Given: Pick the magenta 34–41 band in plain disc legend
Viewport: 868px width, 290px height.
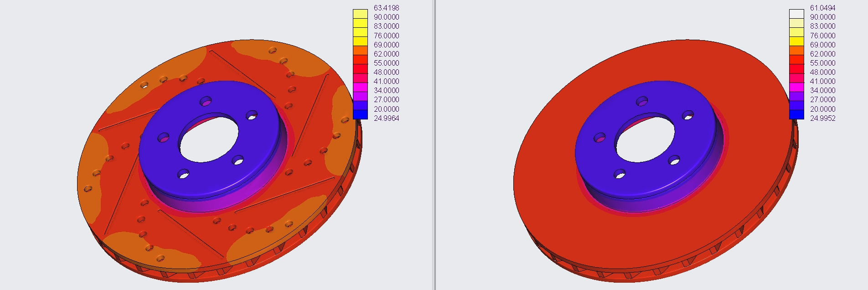Looking at the screenshot, I should tap(796, 87).
